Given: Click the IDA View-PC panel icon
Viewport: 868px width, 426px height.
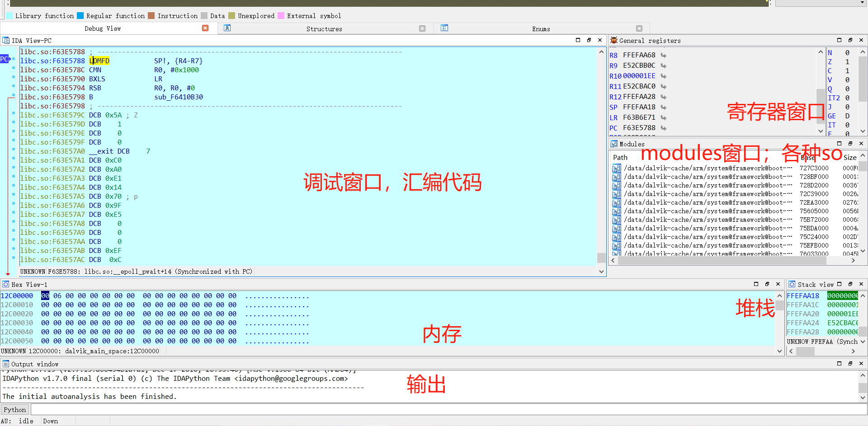Looking at the screenshot, I should click(x=6, y=40).
